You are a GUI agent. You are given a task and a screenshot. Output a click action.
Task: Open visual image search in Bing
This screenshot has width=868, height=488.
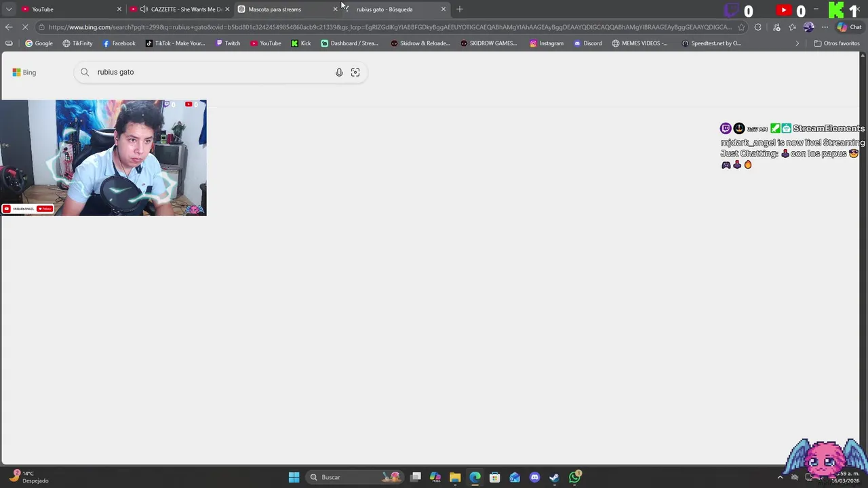355,72
